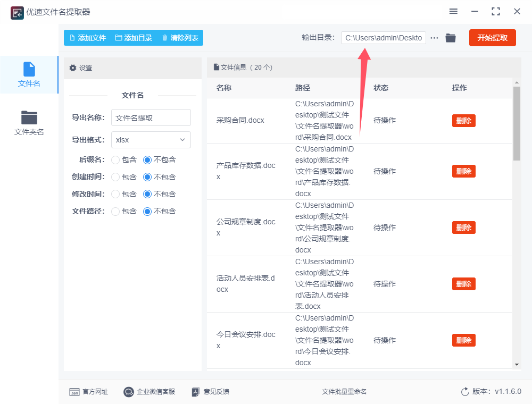The image size is (532, 404).
Task: Click the 操作 column header
Action: [460, 88]
